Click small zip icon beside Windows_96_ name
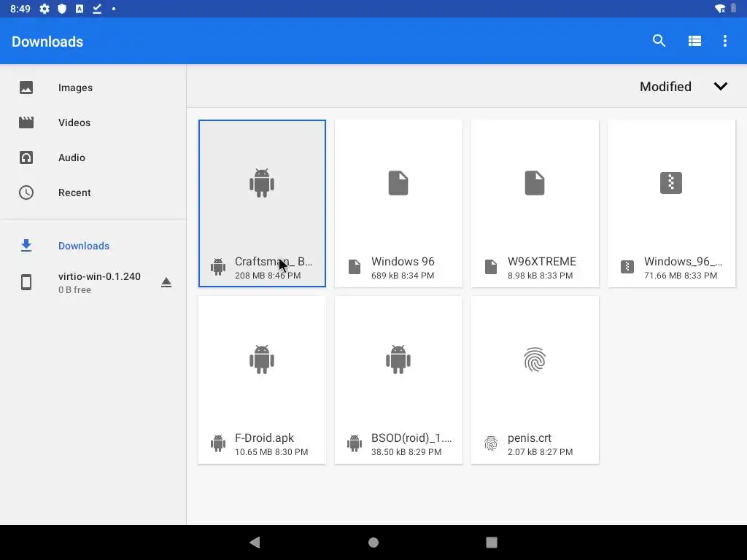 click(x=627, y=267)
